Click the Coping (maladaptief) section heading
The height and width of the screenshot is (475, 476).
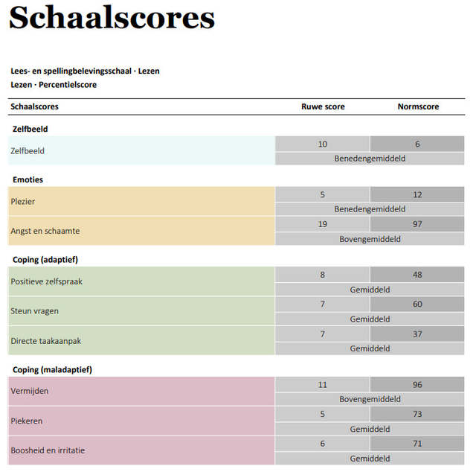pos(52,370)
